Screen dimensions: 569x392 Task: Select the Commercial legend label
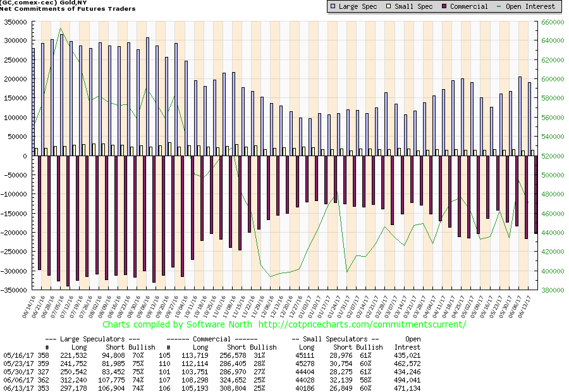(x=471, y=6)
